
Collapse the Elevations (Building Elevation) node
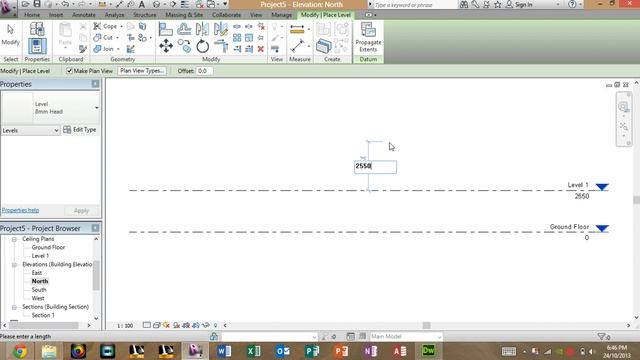click(14, 265)
